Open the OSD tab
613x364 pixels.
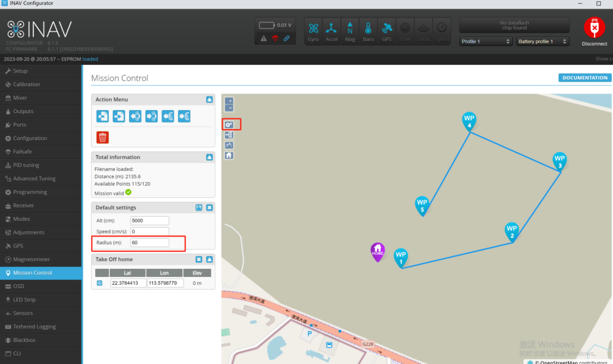(x=40, y=286)
